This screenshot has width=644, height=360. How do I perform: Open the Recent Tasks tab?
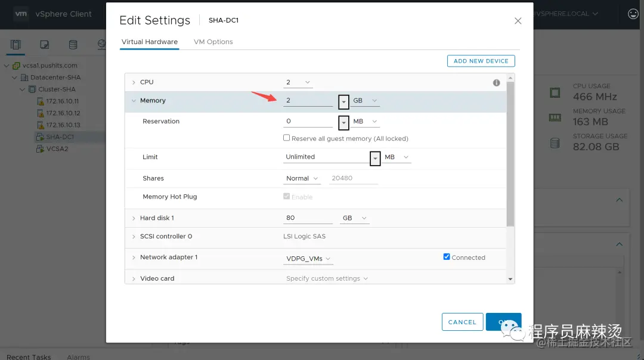(29, 356)
